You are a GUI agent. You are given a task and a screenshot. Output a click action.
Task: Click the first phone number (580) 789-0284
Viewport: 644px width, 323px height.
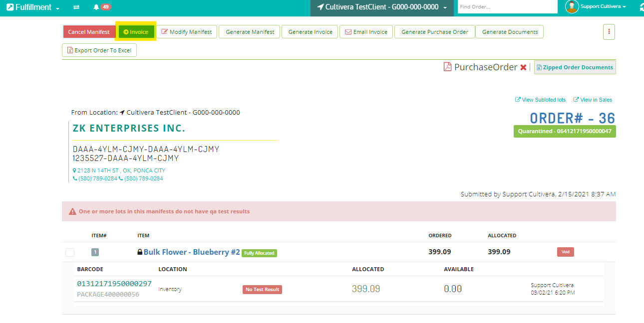coord(95,178)
